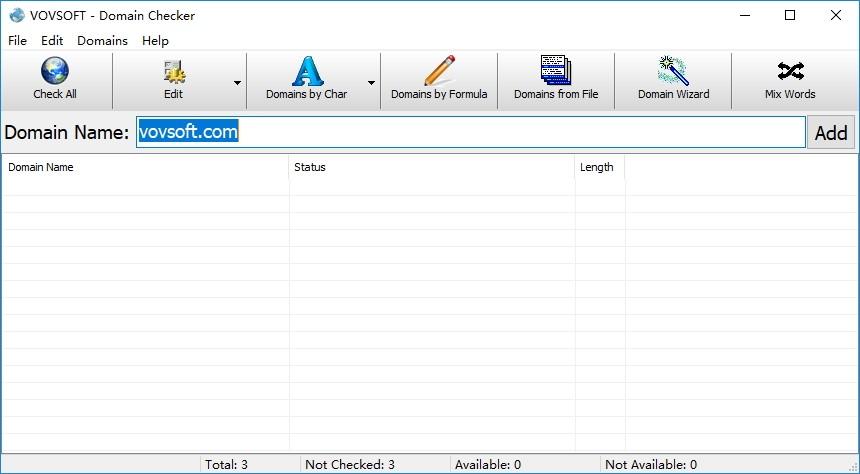Click the window resize grip in status bar
This screenshot has width=860, height=474.
pyautogui.click(x=852, y=466)
